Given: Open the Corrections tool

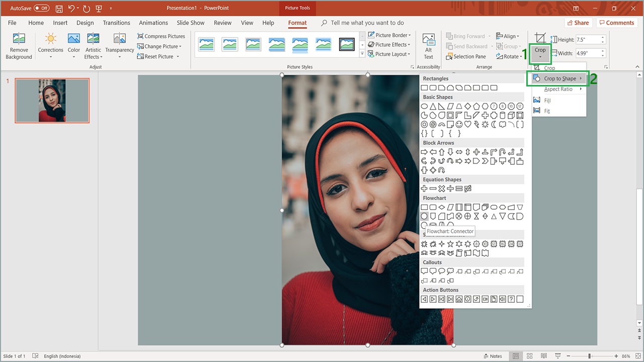Looking at the screenshot, I should (51, 46).
